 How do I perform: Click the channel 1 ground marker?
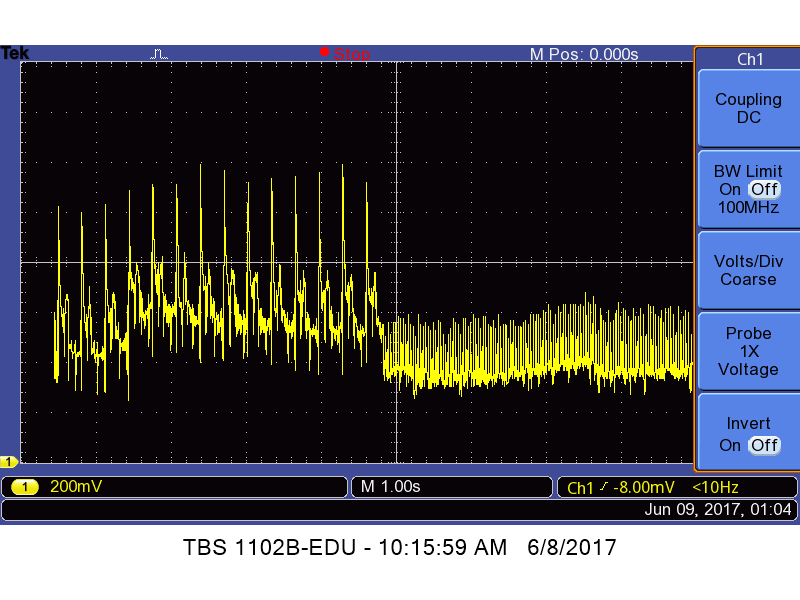tap(9, 462)
